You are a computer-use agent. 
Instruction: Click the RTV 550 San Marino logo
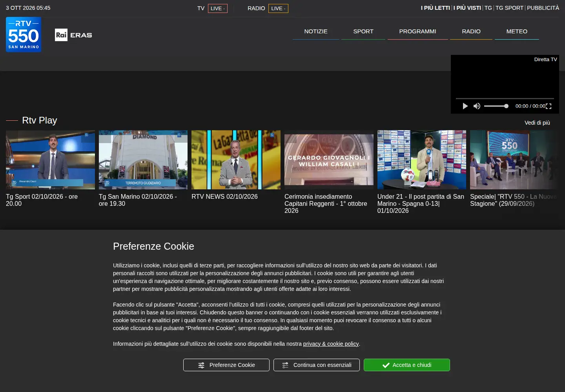[24, 34]
